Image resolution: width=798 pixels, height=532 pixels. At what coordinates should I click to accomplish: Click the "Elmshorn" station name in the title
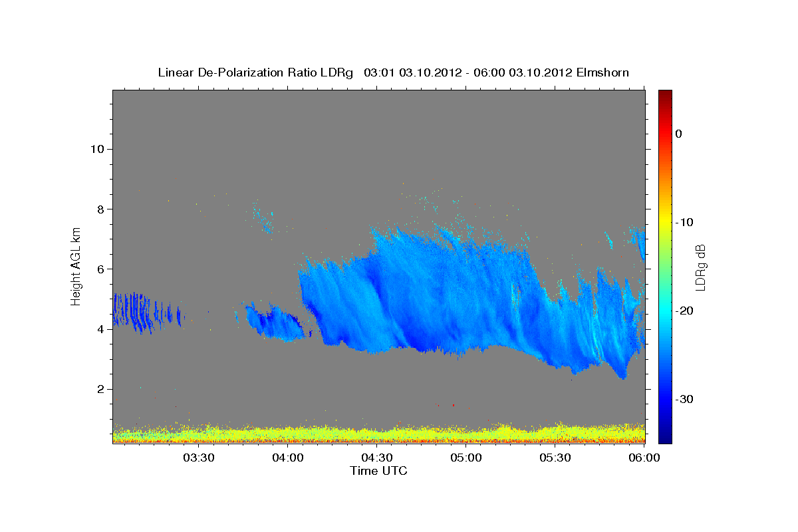coord(601,72)
